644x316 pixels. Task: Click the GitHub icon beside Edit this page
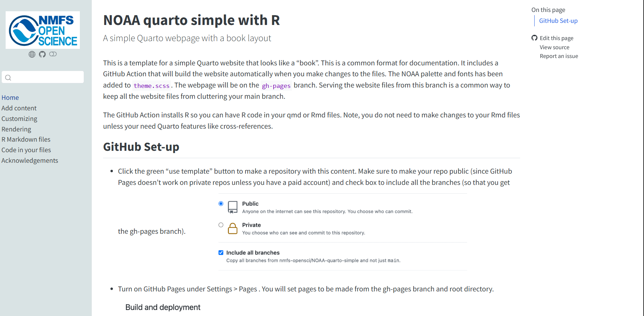pos(534,38)
